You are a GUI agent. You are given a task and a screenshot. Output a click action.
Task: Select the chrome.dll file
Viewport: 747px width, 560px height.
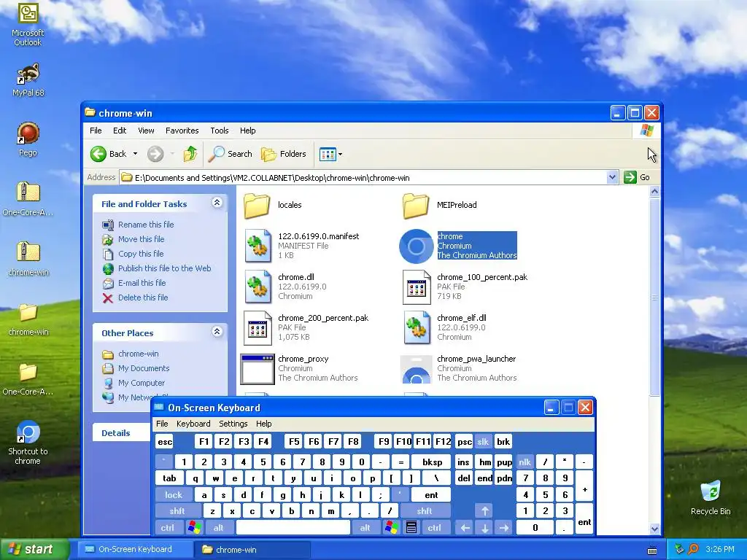285,287
